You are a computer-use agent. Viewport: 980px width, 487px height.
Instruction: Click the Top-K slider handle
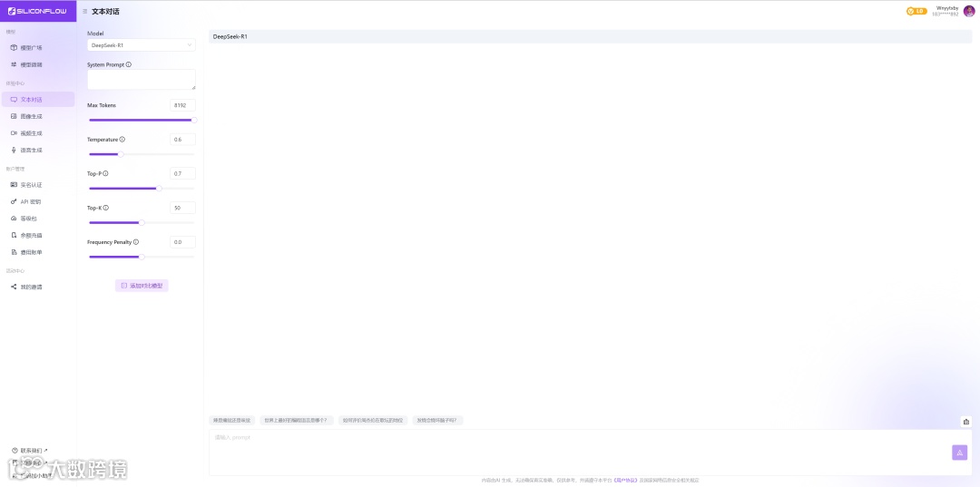coord(142,222)
